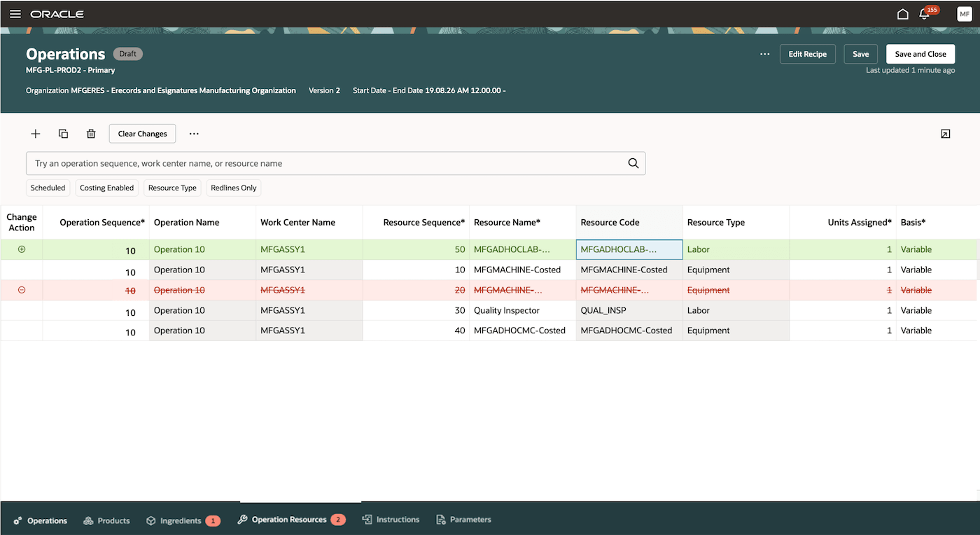Click the Draft status badge
980x535 pixels.
(x=127, y=54)
